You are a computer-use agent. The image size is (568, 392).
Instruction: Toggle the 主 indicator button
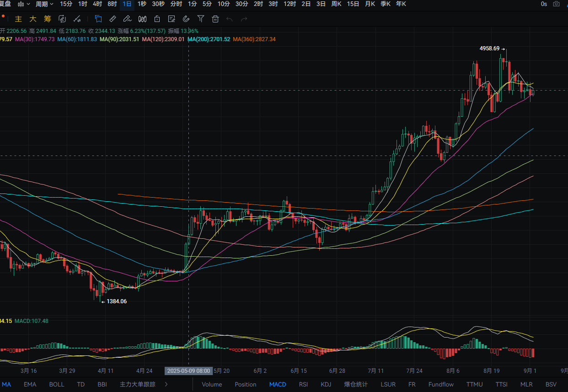[19, 19]
